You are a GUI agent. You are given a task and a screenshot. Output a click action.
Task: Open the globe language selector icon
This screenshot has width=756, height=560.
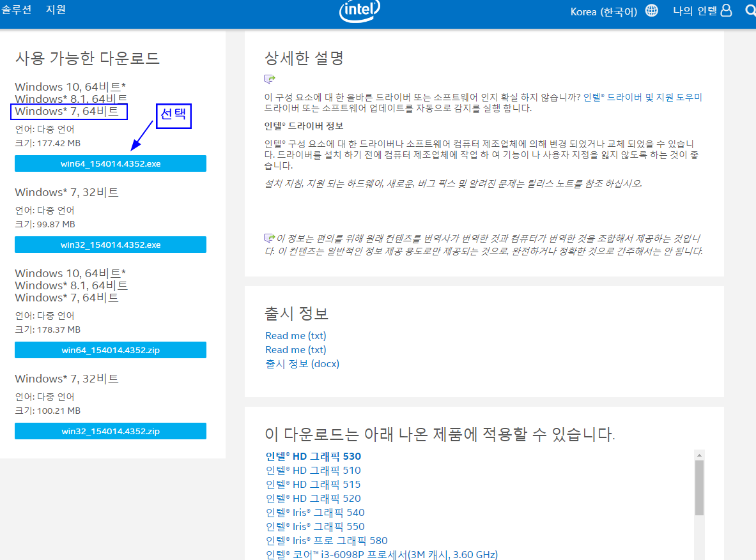pos(651,11)
